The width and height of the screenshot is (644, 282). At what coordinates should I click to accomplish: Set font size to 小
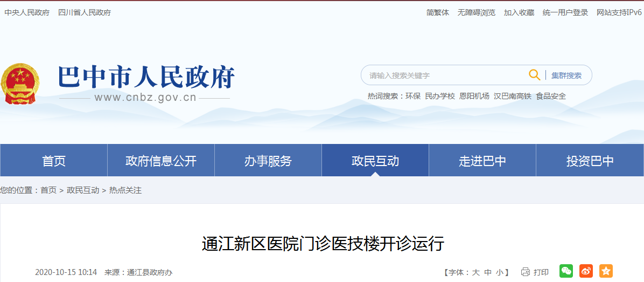pos(500,272)
